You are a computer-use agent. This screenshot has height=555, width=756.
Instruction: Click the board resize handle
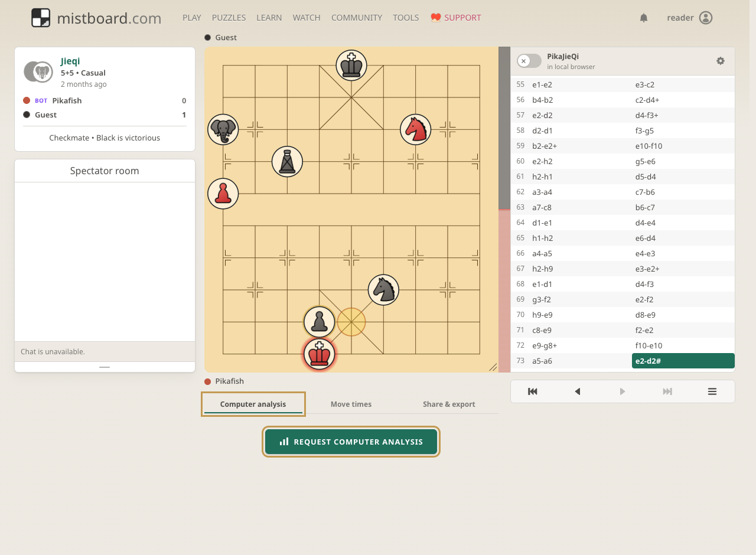click(x=493, y=367)
